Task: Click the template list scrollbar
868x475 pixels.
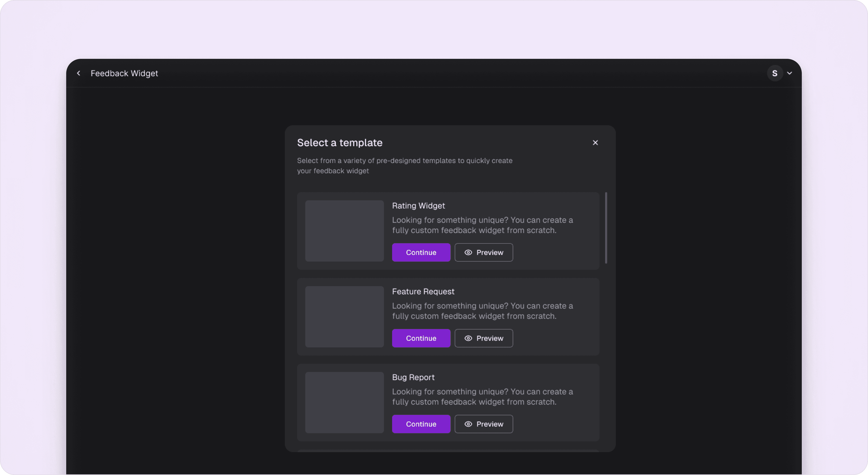Action: click(606, 228)
